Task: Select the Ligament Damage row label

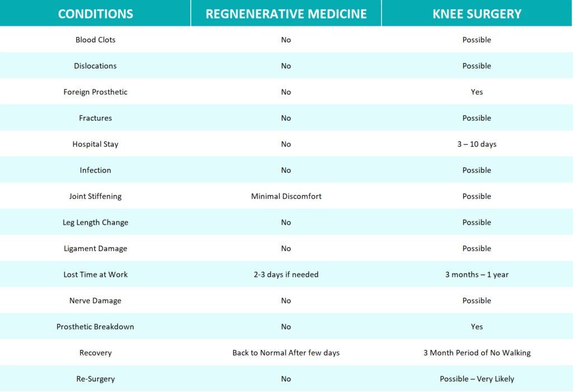Action: (x=95, y=248)
